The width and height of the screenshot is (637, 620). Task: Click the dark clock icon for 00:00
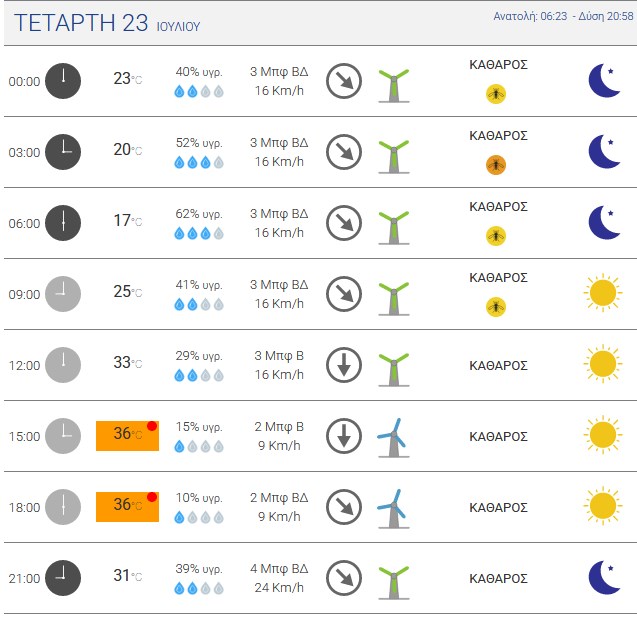[x=63, y=81]
